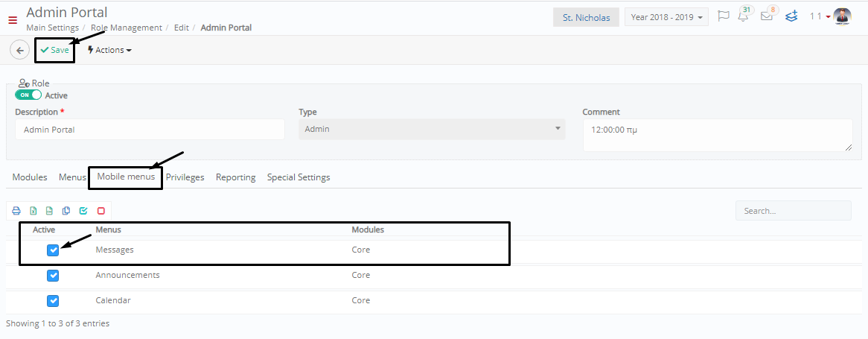Print the mobile menus table
The image size is (868, 339).
point(16,211)
